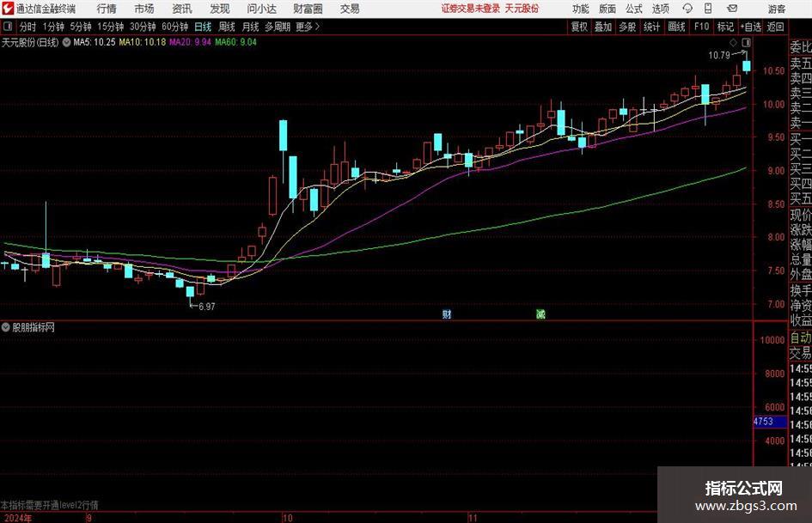The width and height of the screenshot is (812, 523).
Task: Click the 天元股份(日线) chart title
Action: [30, 42]
